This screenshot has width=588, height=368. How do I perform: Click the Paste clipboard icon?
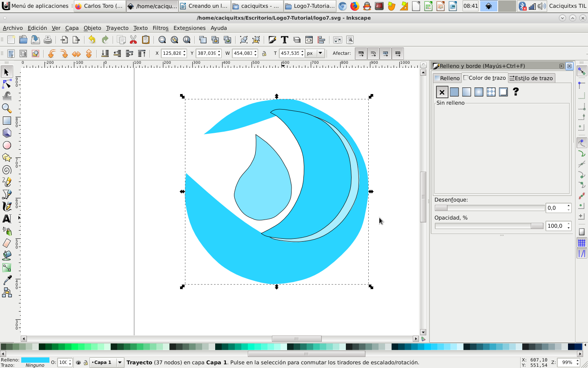point(145,40)
